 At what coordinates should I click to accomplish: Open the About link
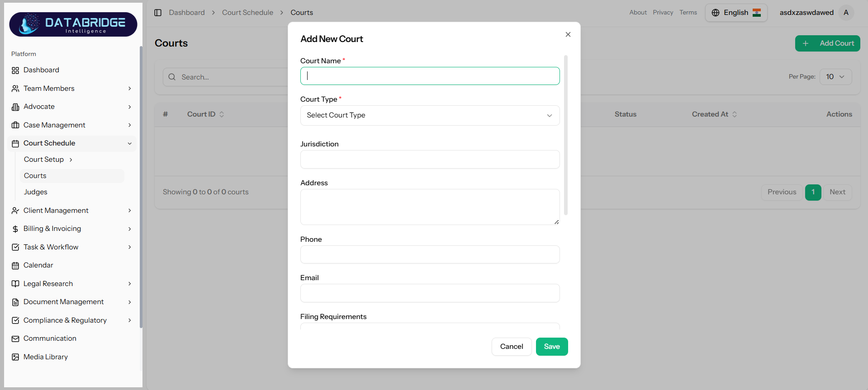click(x=638, y=13)
